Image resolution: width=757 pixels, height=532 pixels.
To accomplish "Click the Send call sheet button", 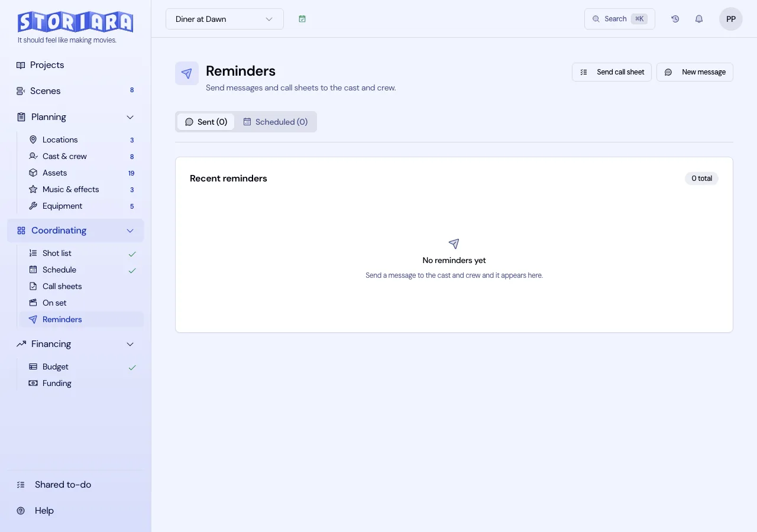I will point(612,72).
